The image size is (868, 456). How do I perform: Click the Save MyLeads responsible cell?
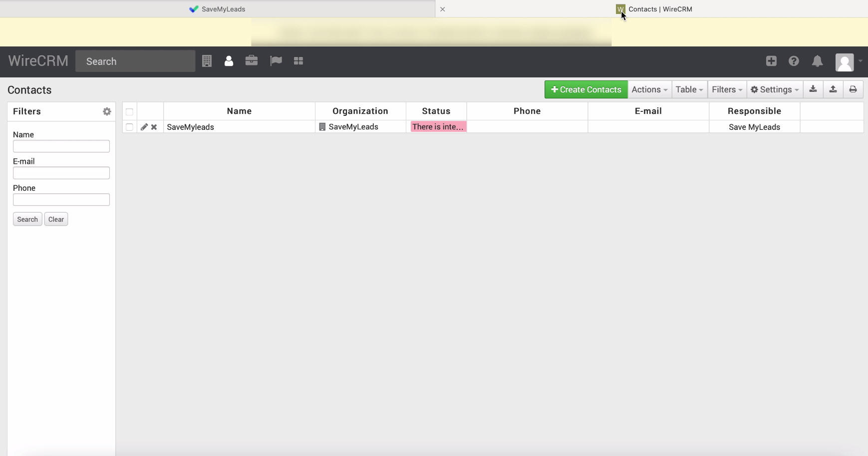pyautogui.click(x=754, y=127)
